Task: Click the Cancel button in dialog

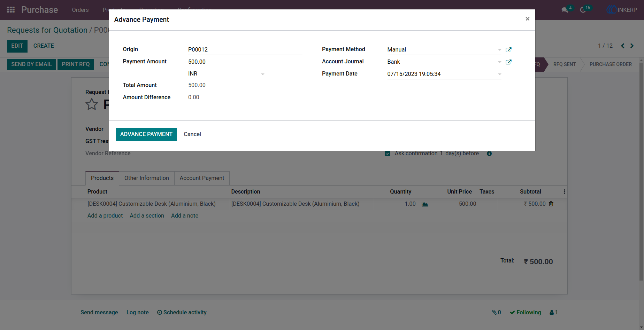Action: point(192,134)
